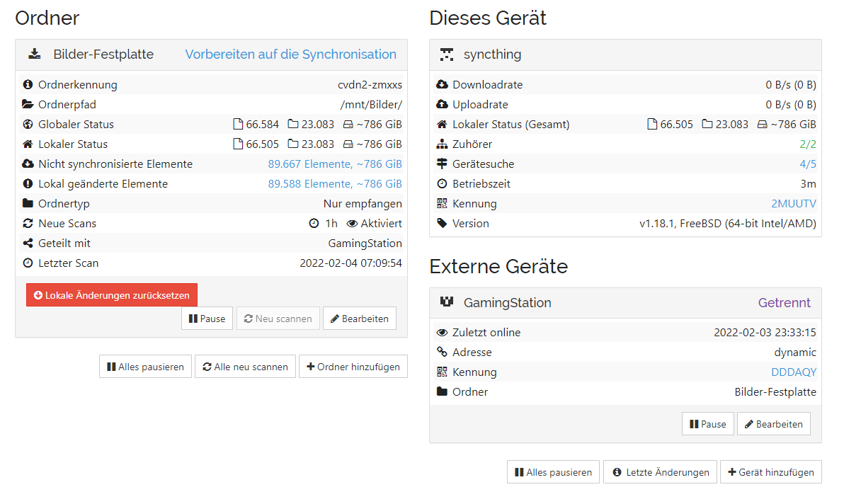844x504 pixels.
Task: Collapse the Bilder-Festplatte folder panel header
Action: pos(211,55)
